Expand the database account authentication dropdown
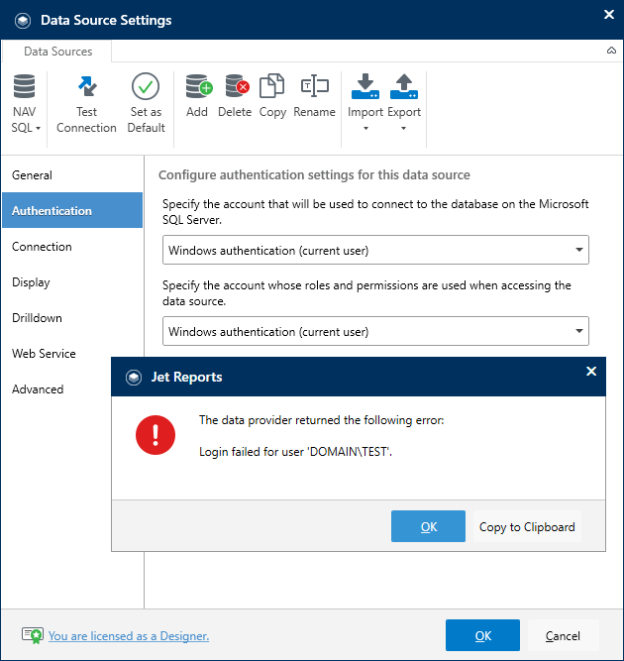Viewport: 624px width, 661px height. (376, 250)
